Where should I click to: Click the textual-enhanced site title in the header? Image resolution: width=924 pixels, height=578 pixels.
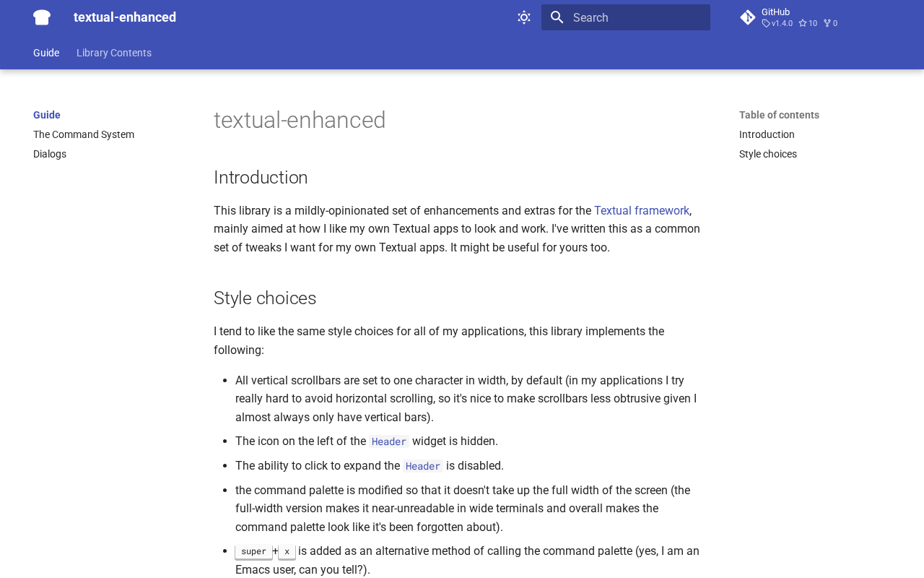pyautogui.click(x=125, y=17)
